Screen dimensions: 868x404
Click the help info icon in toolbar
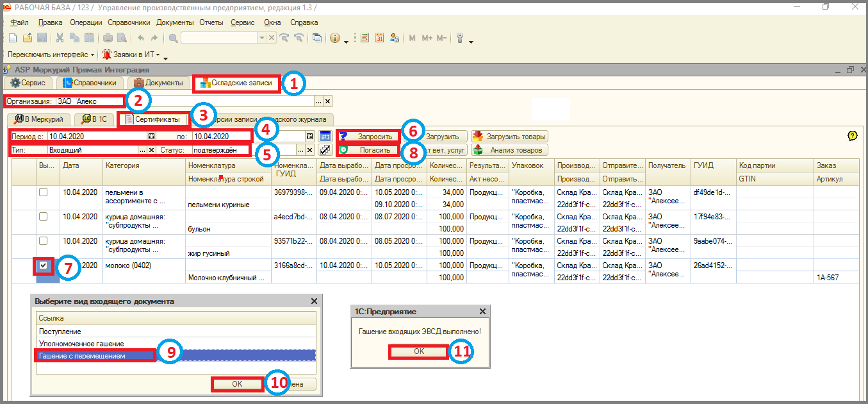click(x=334, y=38)
